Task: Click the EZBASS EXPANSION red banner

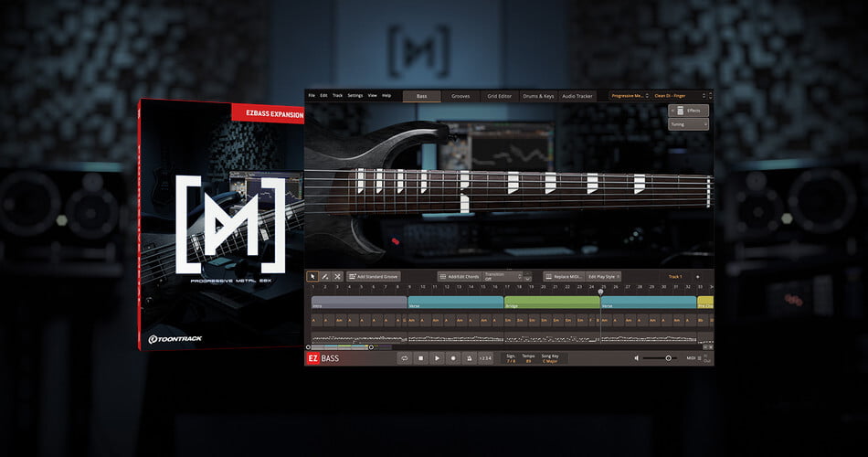Action: coord(268,113)
